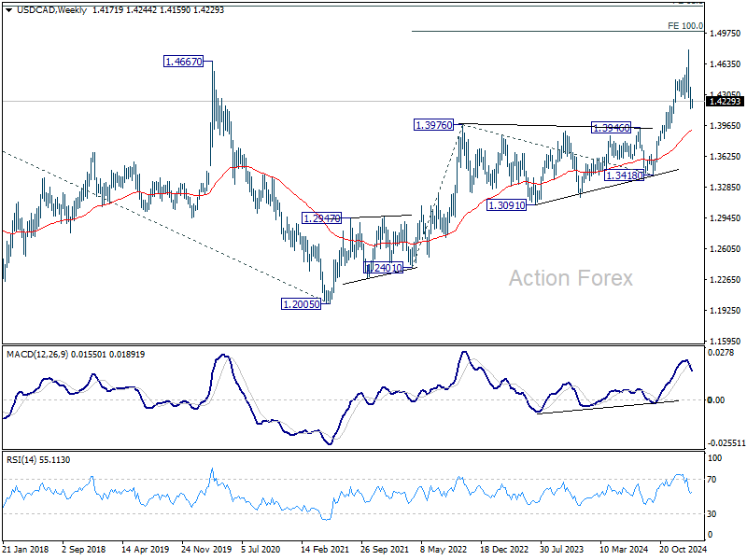Select the 1.29450 price axis value
This screenshot has height=560, width=747.
point(726,218)
